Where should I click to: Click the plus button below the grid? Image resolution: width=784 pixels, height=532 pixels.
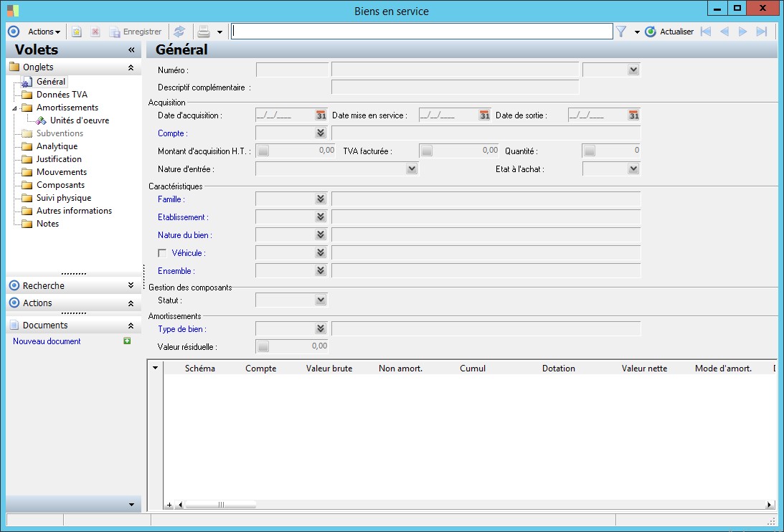pos(169,505)
